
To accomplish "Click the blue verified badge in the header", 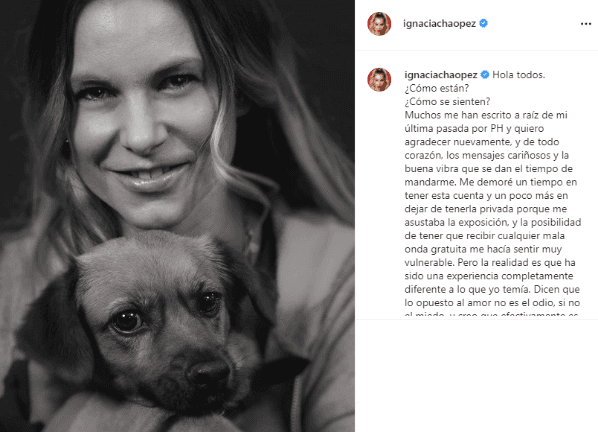I will tap(483, 23).
